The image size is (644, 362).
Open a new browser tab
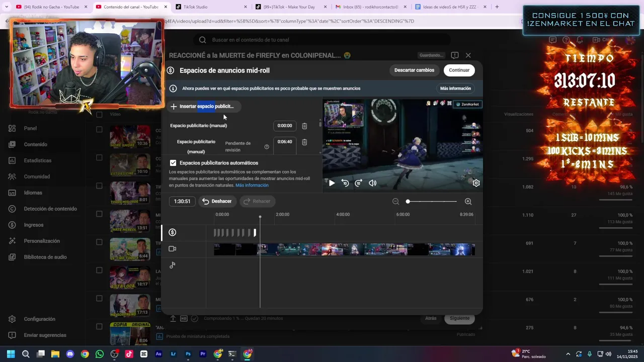click(x=497, y=7)
